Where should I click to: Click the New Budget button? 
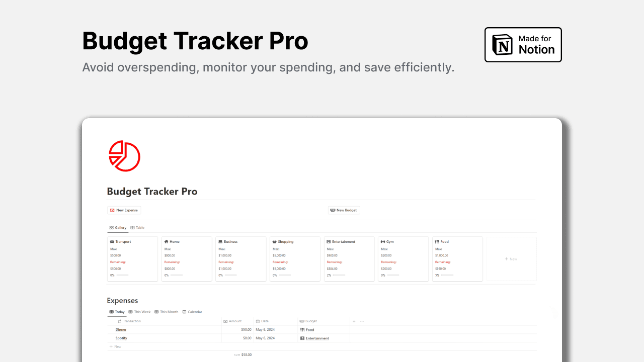[x=344, y=210]
